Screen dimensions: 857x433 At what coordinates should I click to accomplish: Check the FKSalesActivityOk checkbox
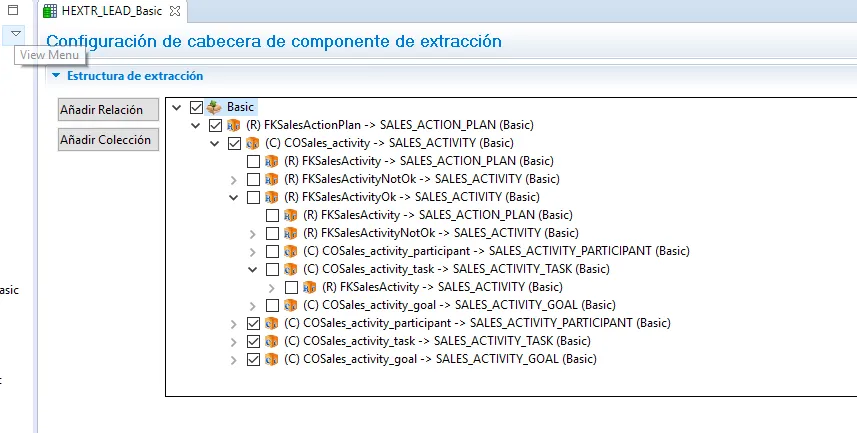[253, 197]
